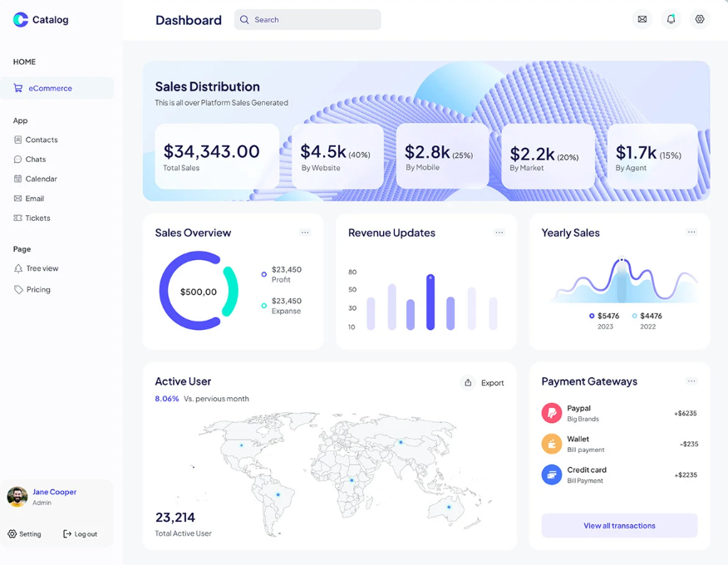728x565 pixels.
Task: Open the header settings gear icon
Action: pos(700,19)
